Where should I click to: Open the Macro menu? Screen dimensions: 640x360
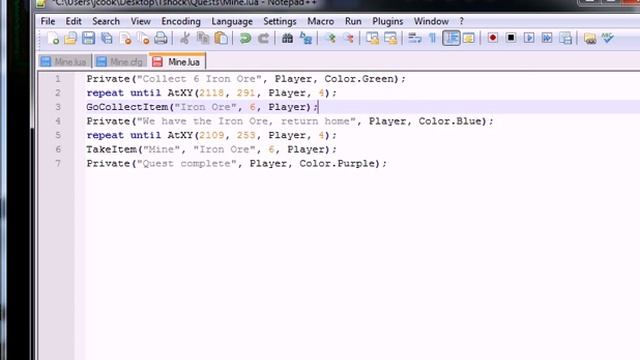click(320, 21)
